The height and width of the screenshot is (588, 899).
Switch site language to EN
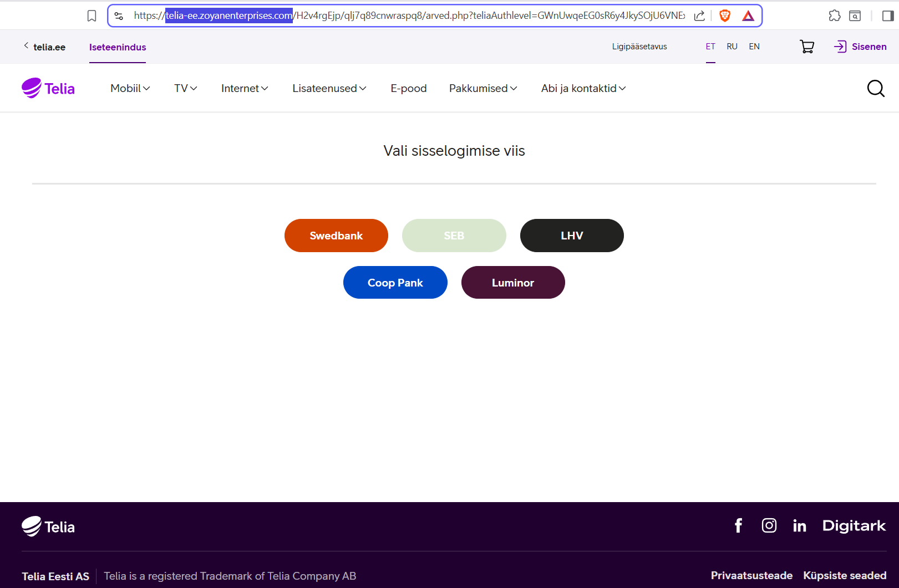pyautogui.click(x=754, y=47)
